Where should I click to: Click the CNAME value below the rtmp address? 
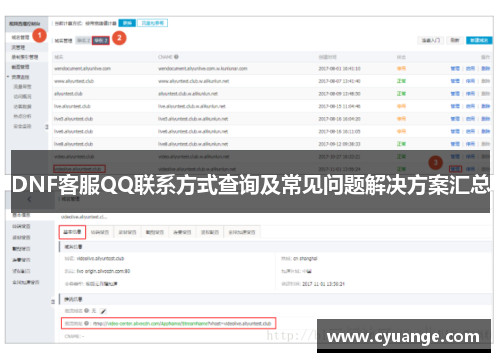point(82,336)
